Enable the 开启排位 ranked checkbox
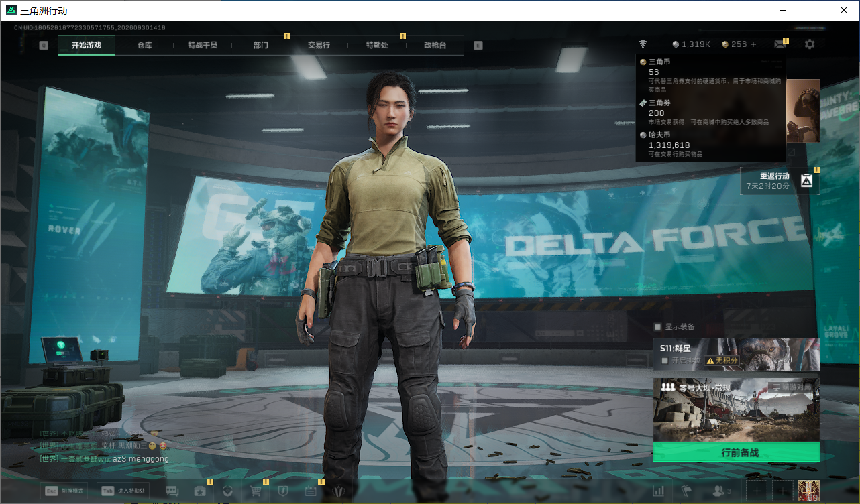 [665, 361]
